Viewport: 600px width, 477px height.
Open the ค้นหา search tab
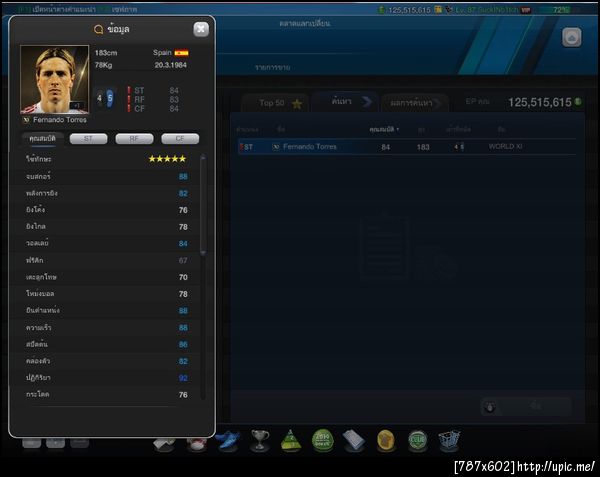[x=346, y=102]
